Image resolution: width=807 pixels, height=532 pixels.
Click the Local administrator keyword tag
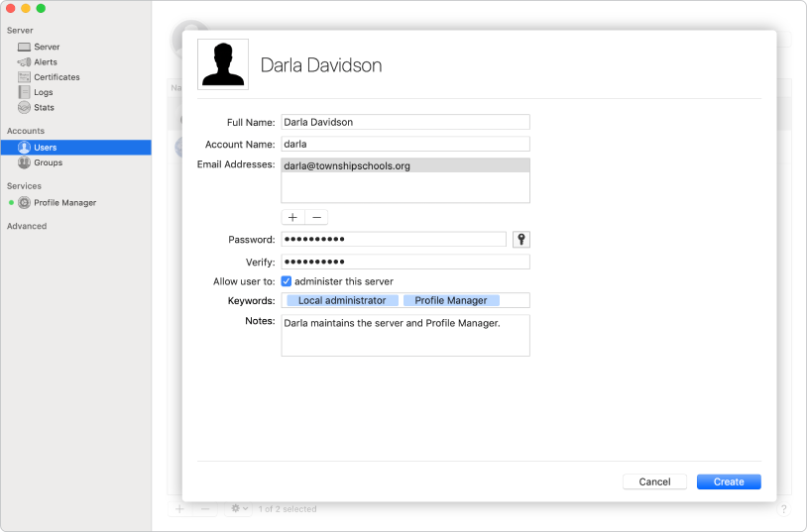tap(342, 300)
